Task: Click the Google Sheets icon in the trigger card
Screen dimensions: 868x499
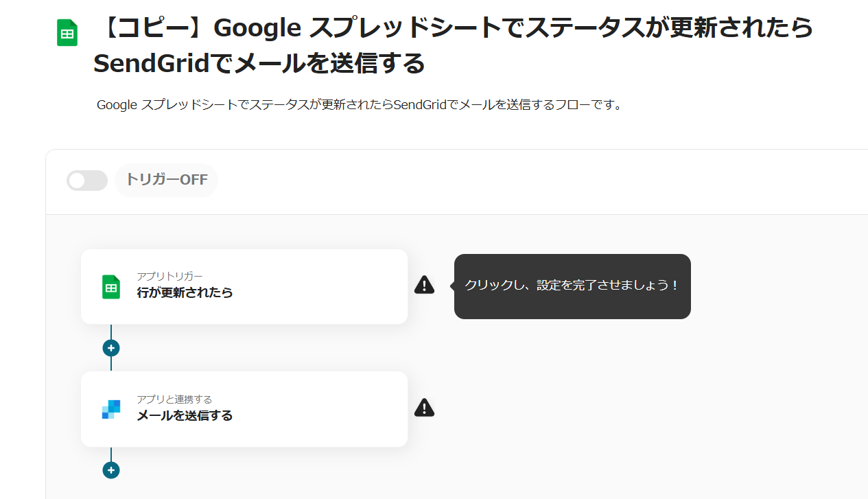Action: tap(111, 286)
